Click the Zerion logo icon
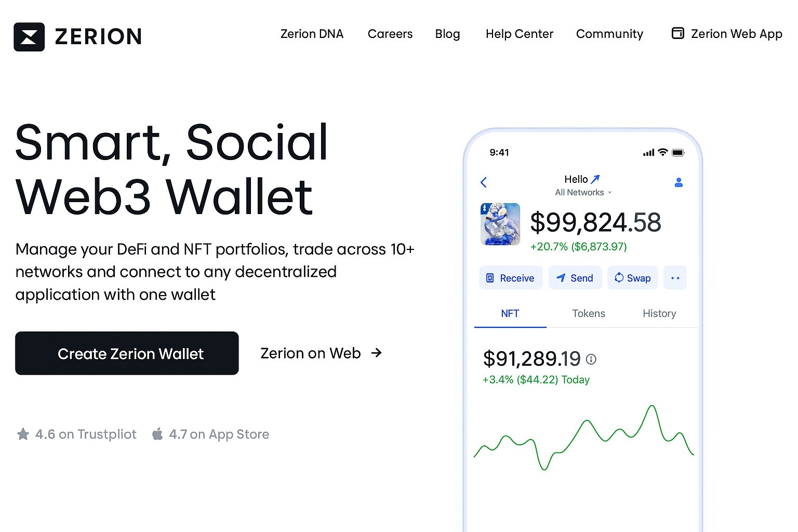The image size is (798, 532). (x=29, y=37)
